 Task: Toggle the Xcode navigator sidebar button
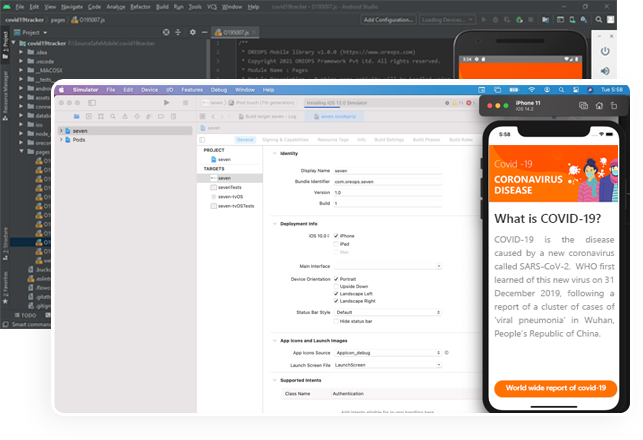(x=92, y=103)
